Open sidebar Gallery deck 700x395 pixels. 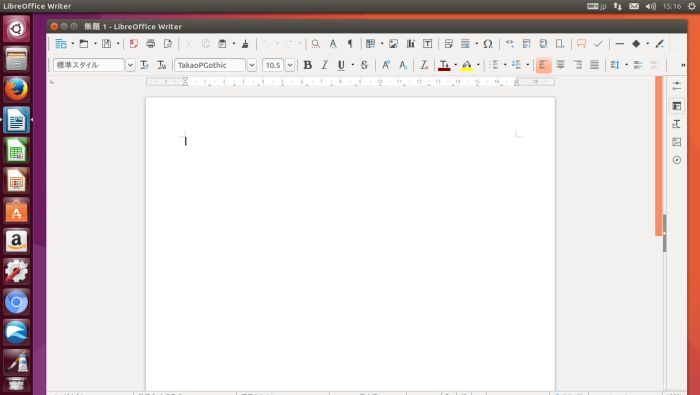click(677, 142)
